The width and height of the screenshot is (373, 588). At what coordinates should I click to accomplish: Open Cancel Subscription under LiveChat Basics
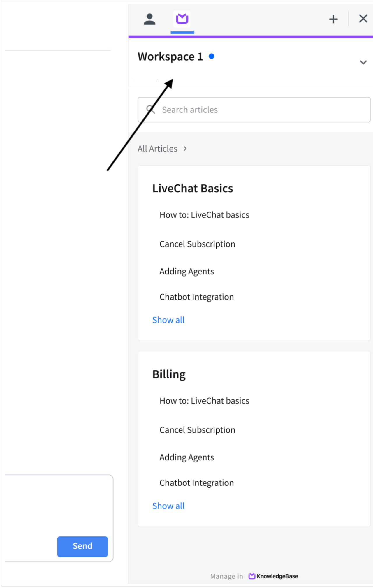coord(197,244)
